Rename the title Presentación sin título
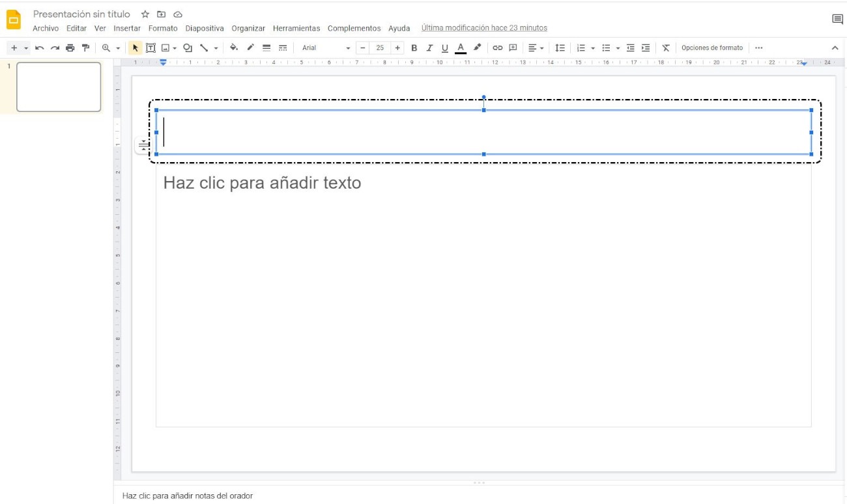This screenshot has height=504, width=847. (81, 14)
